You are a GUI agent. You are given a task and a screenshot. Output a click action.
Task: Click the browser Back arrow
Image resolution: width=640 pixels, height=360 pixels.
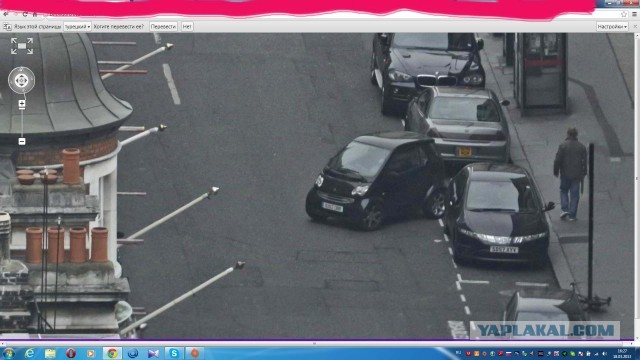click(x=5, y=14)
